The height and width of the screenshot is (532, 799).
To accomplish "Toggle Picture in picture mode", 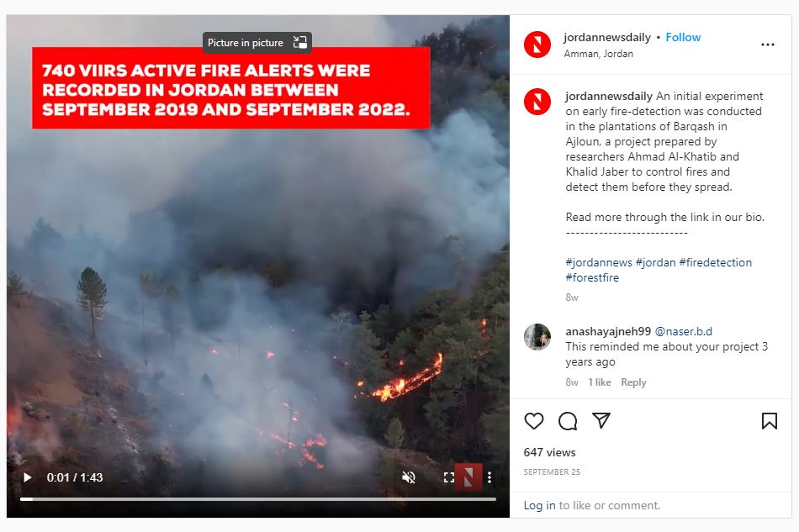I will click(257, 43).
